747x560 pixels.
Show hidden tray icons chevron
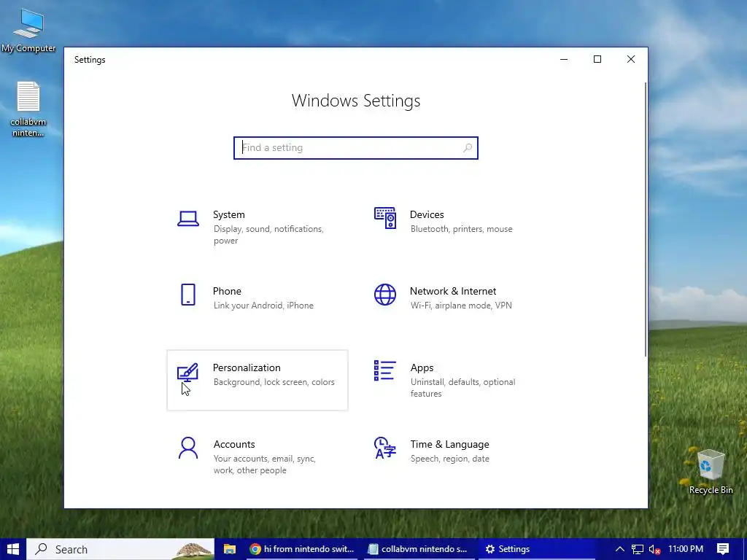[x=620, y=549]
